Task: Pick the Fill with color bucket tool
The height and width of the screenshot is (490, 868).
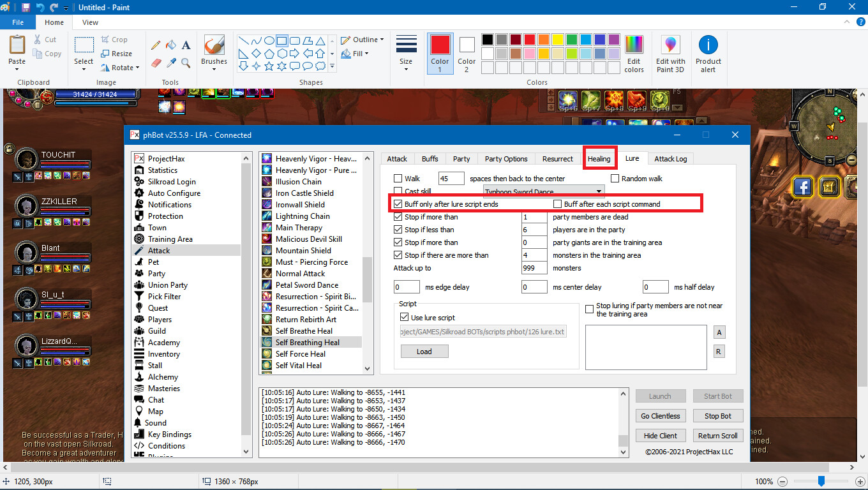Action: (x=171, y=45)
